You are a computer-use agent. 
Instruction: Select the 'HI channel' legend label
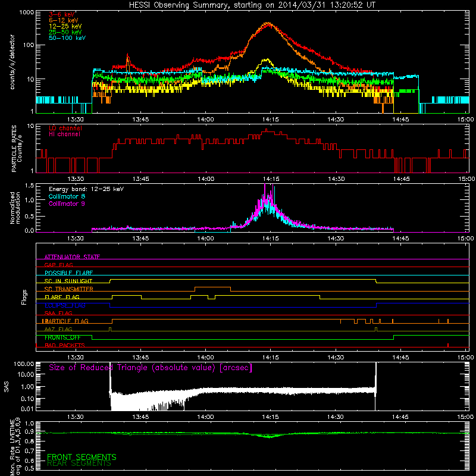coord(64,134)
